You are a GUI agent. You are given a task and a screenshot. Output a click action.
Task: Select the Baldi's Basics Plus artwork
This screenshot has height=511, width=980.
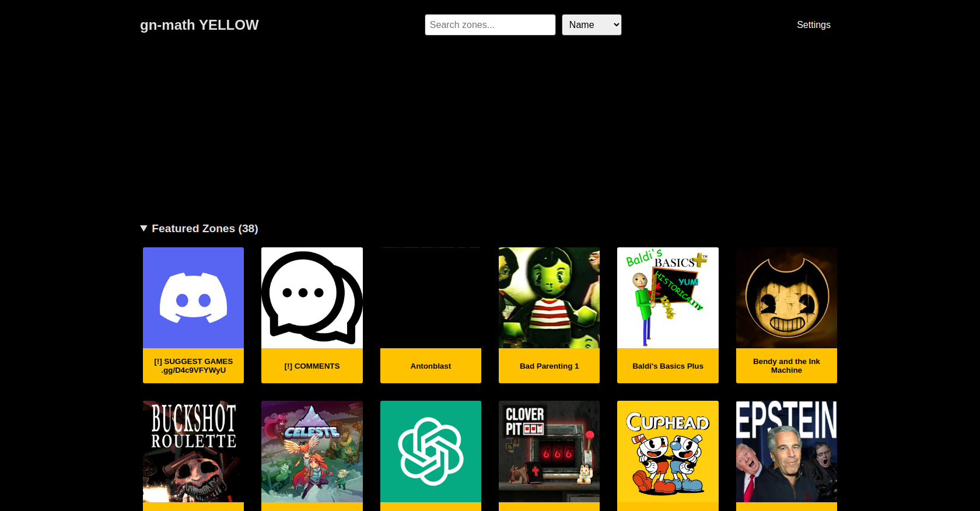(667, 297)
